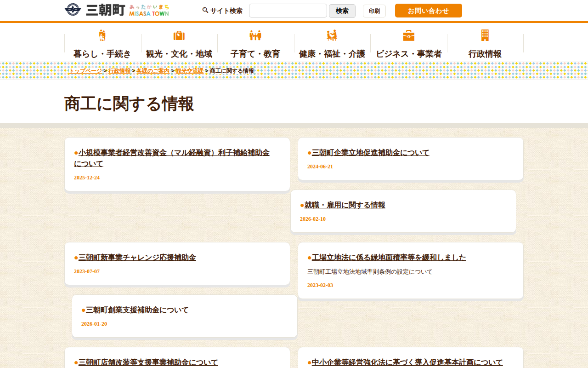Click the 商工に関する情報 page heading
Screen dimensions: 588x368
[x=129, y=104]
